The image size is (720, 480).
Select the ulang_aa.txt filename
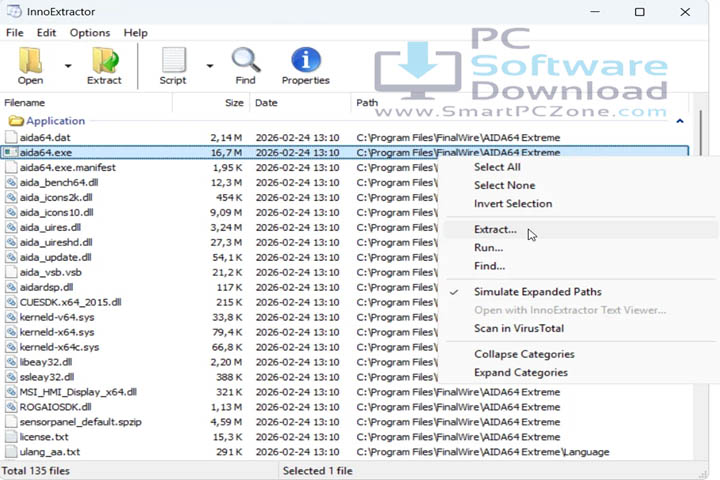pyautogui.click(x=50, y=452)
